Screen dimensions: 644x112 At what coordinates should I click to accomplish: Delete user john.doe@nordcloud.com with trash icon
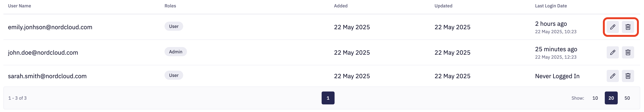(628, 52)
